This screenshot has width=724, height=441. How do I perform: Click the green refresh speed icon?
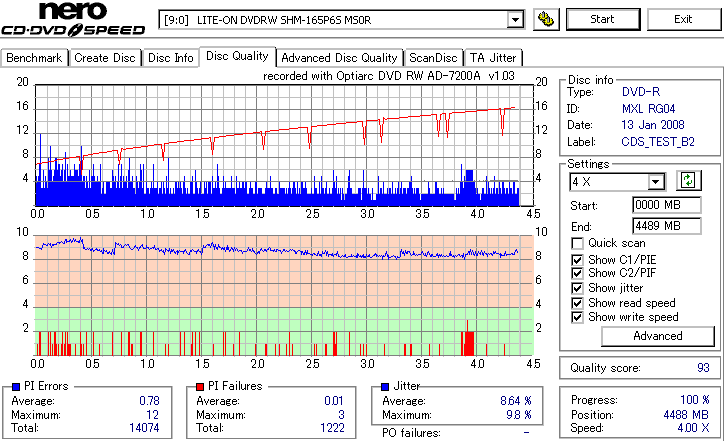[688, 181]
